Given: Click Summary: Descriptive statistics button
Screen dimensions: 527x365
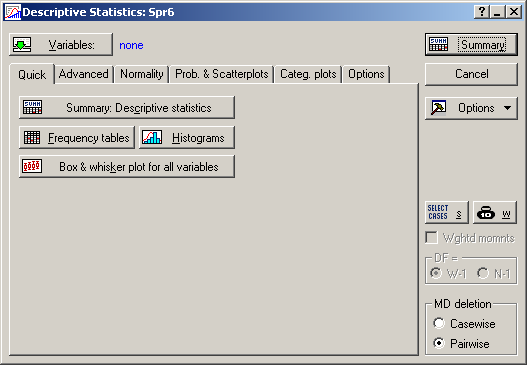Looking at the screenshot, I should [x=127, y=108].
